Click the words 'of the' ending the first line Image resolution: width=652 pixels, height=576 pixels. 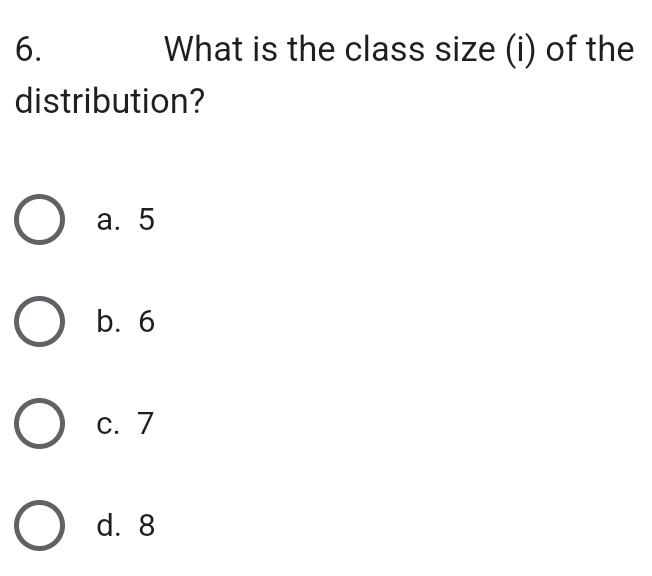click(590, 49)
